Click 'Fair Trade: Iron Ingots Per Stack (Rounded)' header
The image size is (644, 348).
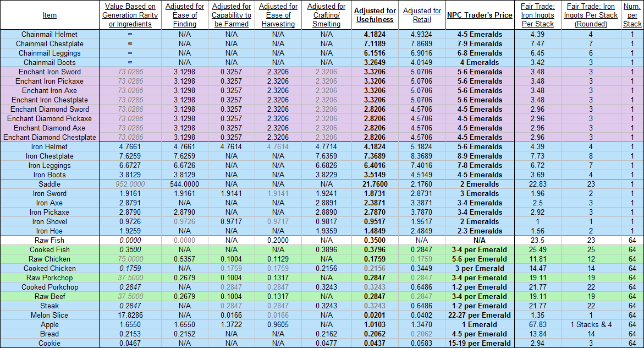[591, 15]
